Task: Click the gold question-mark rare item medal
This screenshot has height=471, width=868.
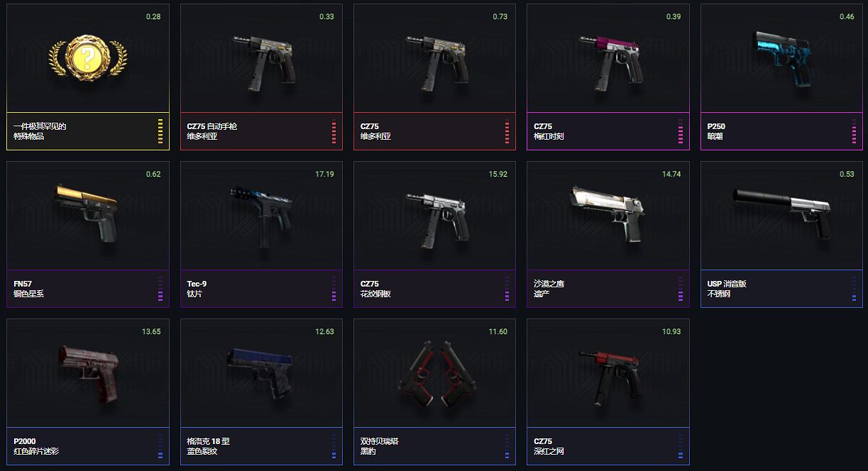Action: pos(87,57)
